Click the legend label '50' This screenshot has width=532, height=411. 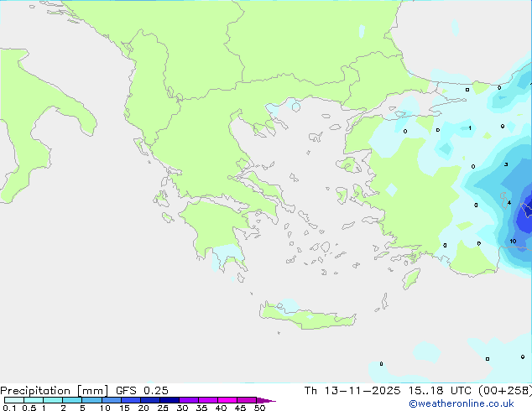coord(259,408)
